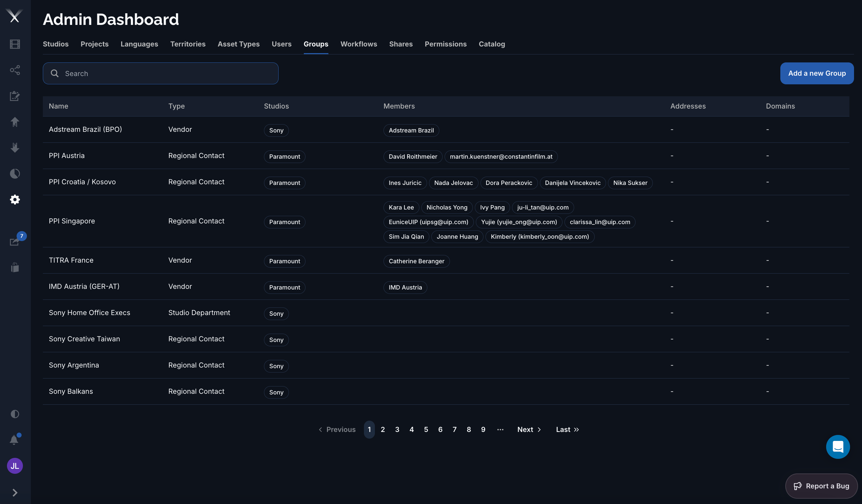
Task: Switch to the Catalog tab
Action: coord(491,44)
